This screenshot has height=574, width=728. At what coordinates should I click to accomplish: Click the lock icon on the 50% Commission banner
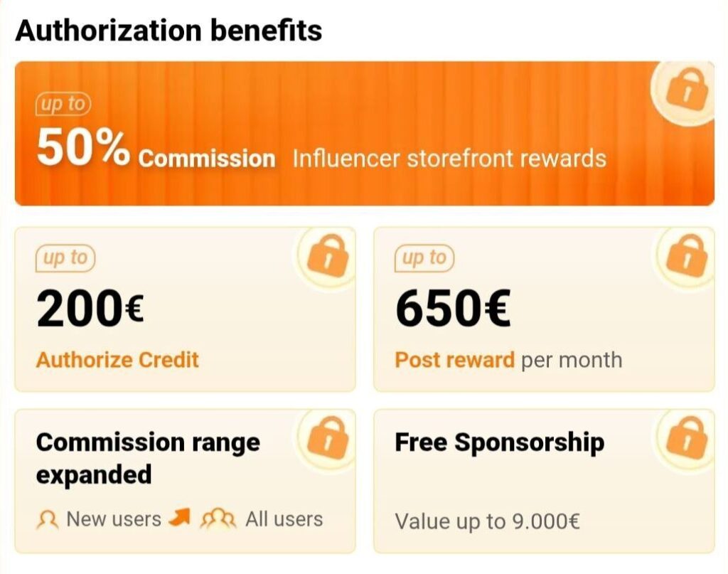(x=687, y=90)
